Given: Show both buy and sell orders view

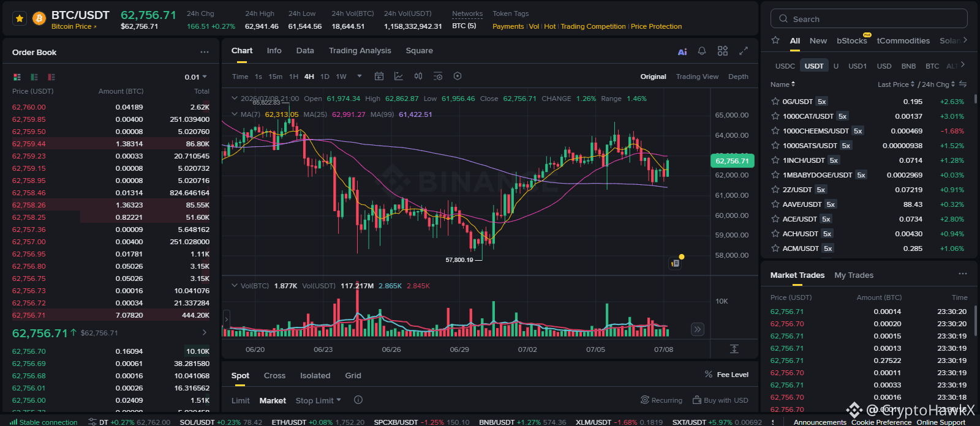Looking at the screenshot, I should (x=17, y=77).
